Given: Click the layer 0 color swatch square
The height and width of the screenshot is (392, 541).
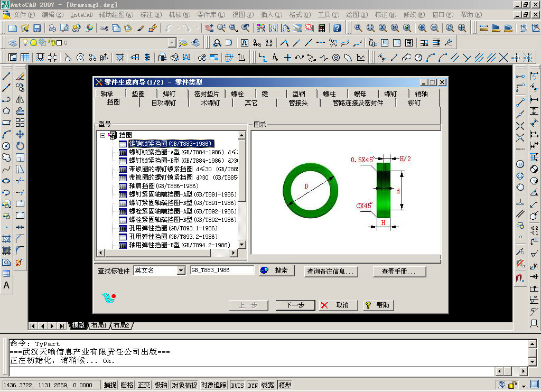Looking at the screenshot, I should [59, 43].
